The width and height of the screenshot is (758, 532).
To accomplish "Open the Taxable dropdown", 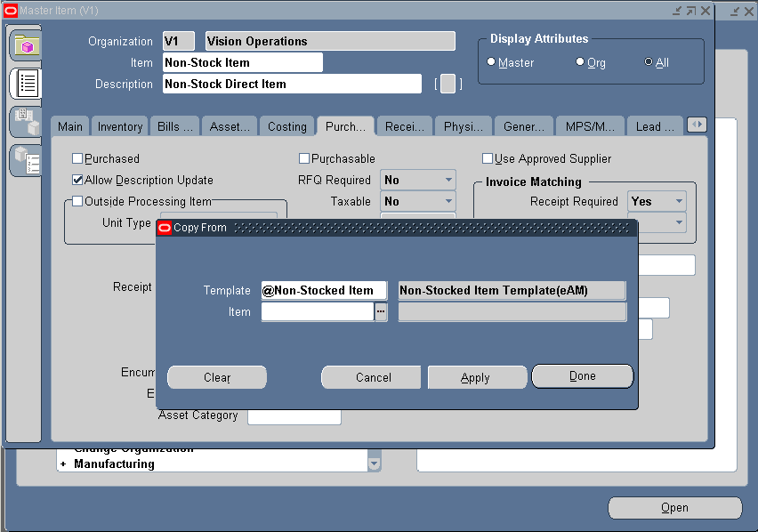I will pos(417,201).
